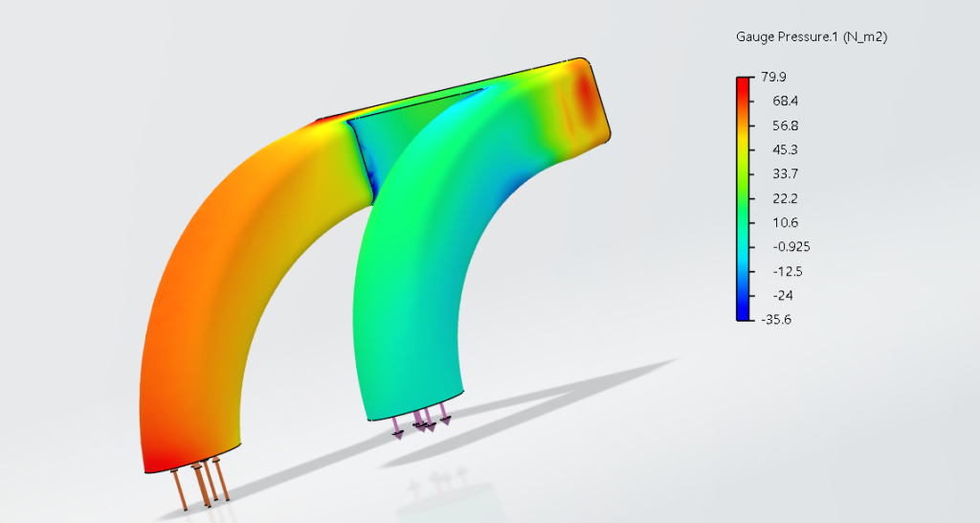Click the orange inlet flow arrows
Image resolution: width=980 pixels, height=523 pixels.
201,484
